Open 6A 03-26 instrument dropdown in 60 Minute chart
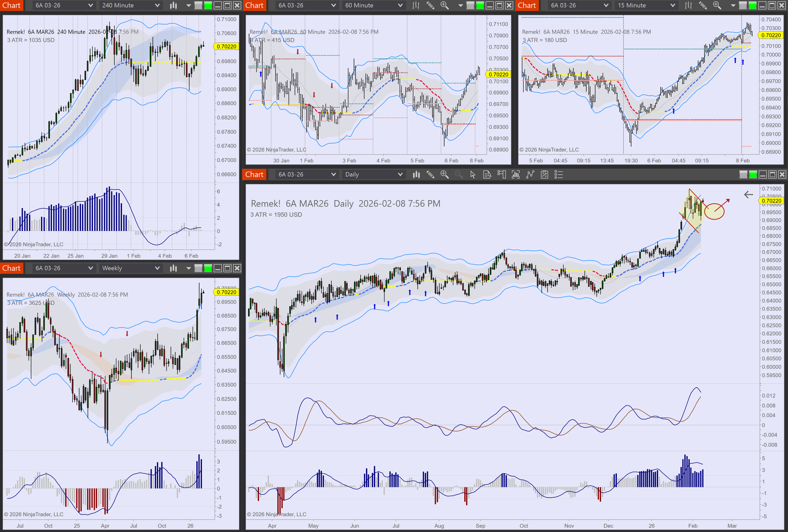788x532 pixels. (333, 5)
